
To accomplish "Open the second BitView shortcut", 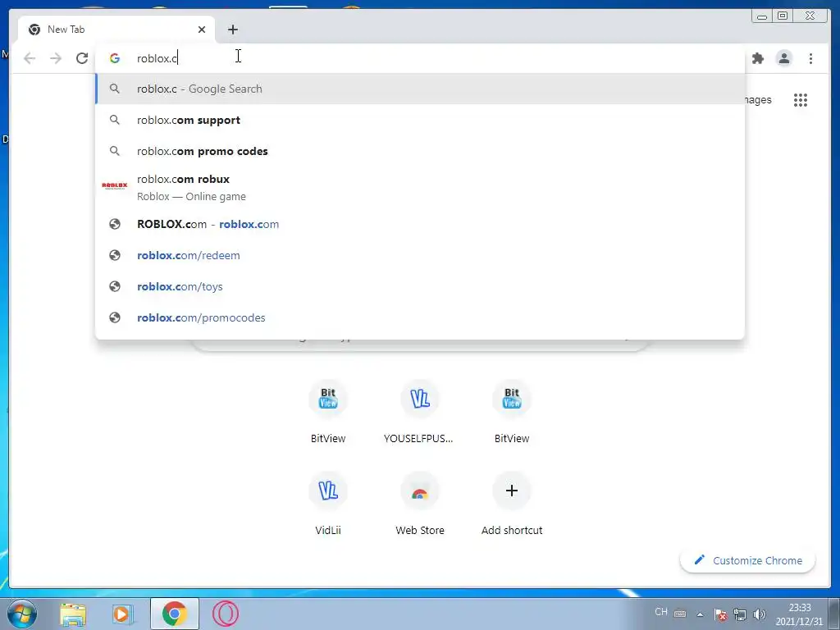I will pyautogui.click(x=512, y=412).
